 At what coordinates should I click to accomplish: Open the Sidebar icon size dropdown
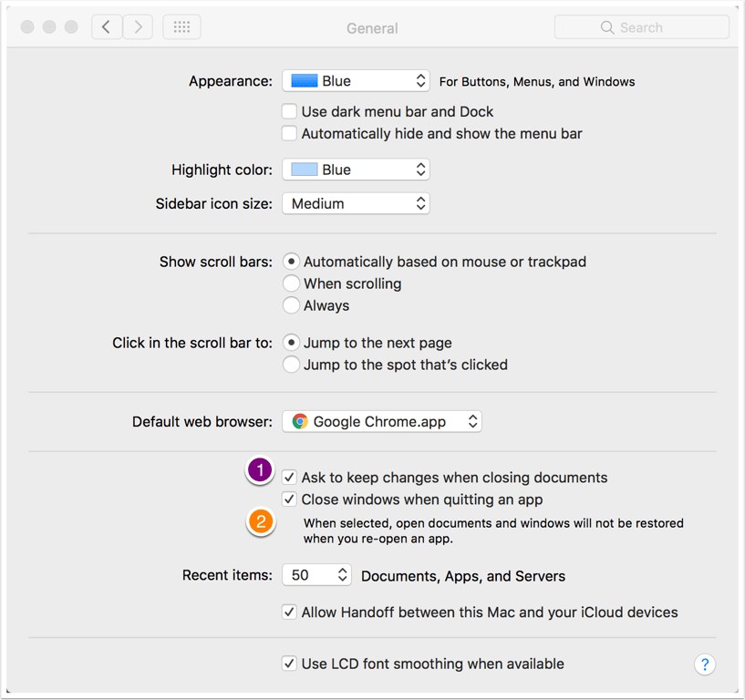click(x=356, y=204)
